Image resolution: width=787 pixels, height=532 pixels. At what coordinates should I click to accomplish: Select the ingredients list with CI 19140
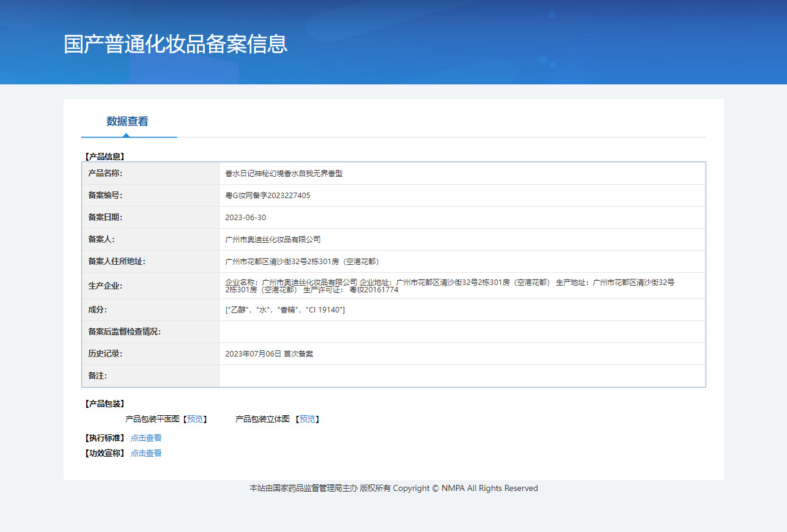[x=285, y=310]
